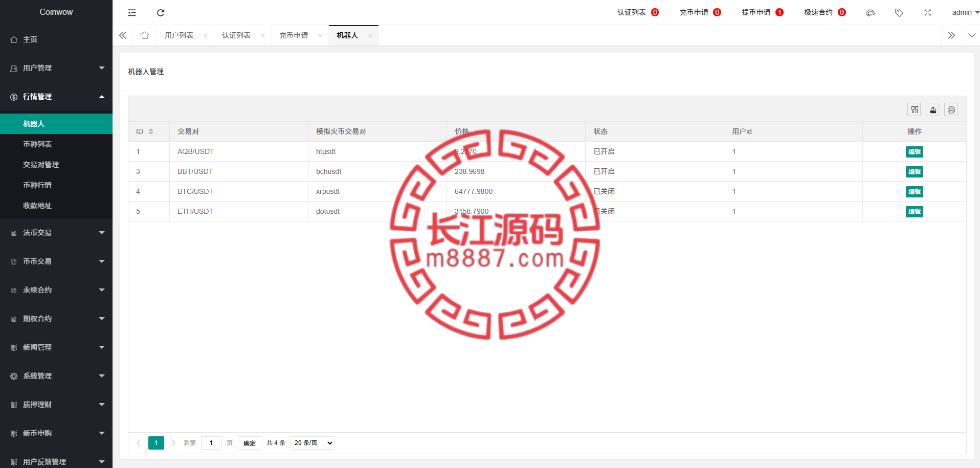This screenshot has width=980, height=468.
Task: Select 币种行情 in the sidebar submenu
Action: point(56,185)
